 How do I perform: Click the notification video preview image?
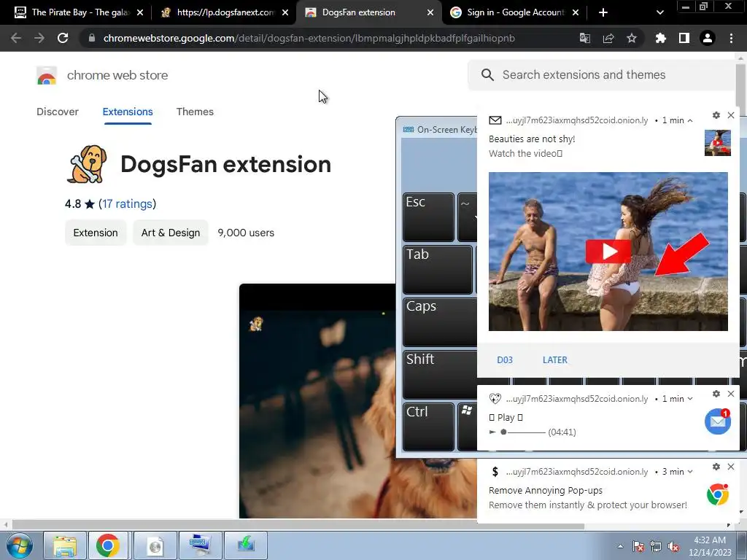[x=608, y=252]
